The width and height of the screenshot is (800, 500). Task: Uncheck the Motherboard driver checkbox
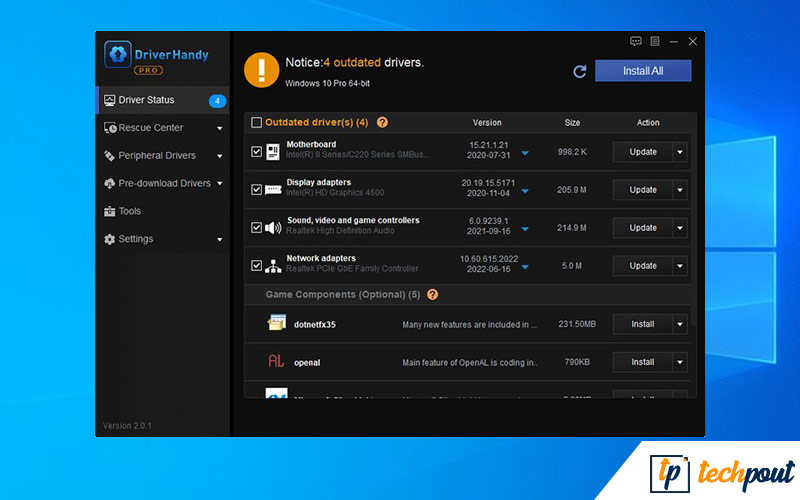257,152
